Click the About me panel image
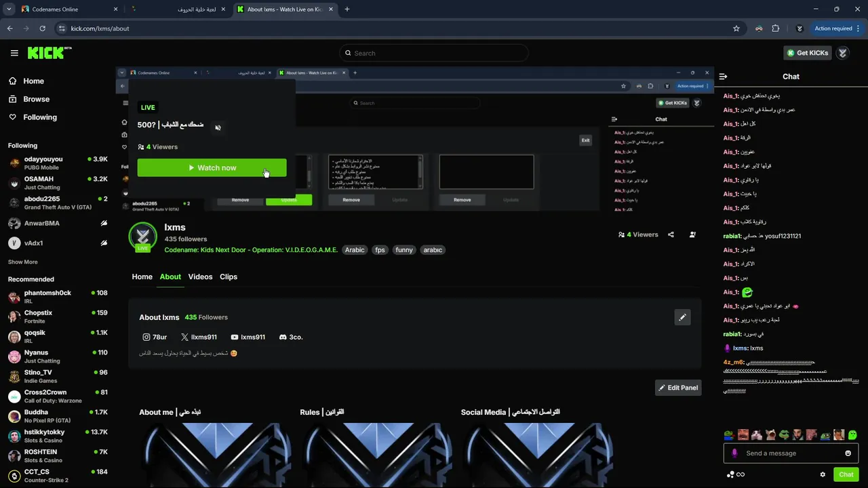The image size is (868, 488). pyautogui.click(x=215, y=455)
